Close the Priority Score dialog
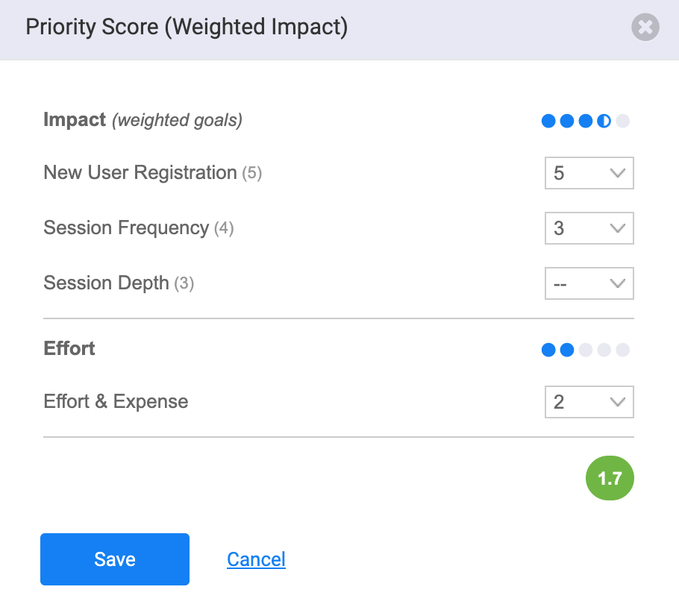Screen dimensions: 679x616 pyautogui.click(x=645, y=28)
